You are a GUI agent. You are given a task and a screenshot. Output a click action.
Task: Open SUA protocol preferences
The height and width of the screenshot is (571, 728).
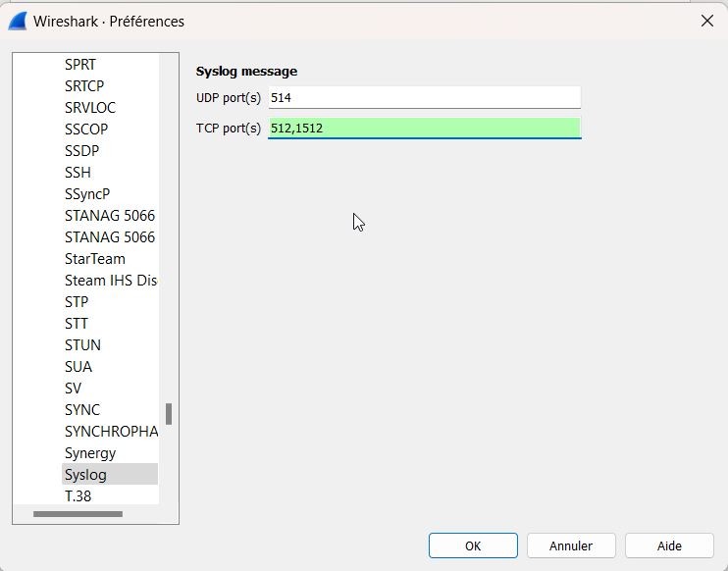click(x=78, y=367)
